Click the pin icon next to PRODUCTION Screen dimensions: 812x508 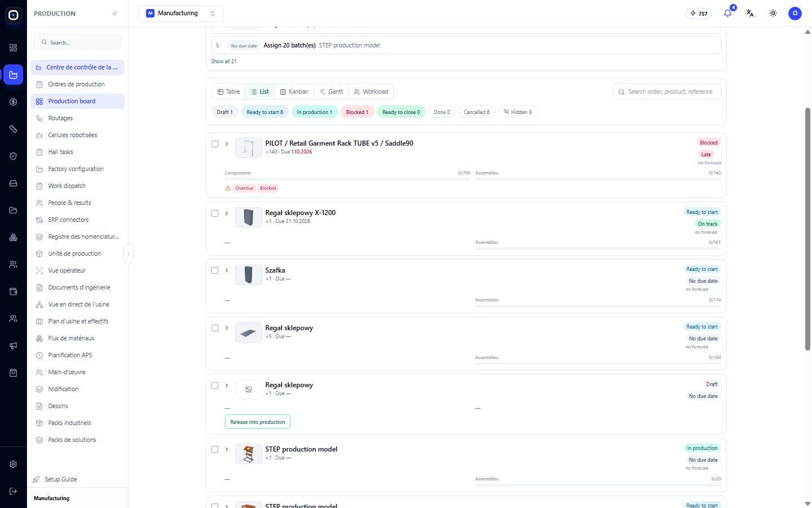click(115, 14)
